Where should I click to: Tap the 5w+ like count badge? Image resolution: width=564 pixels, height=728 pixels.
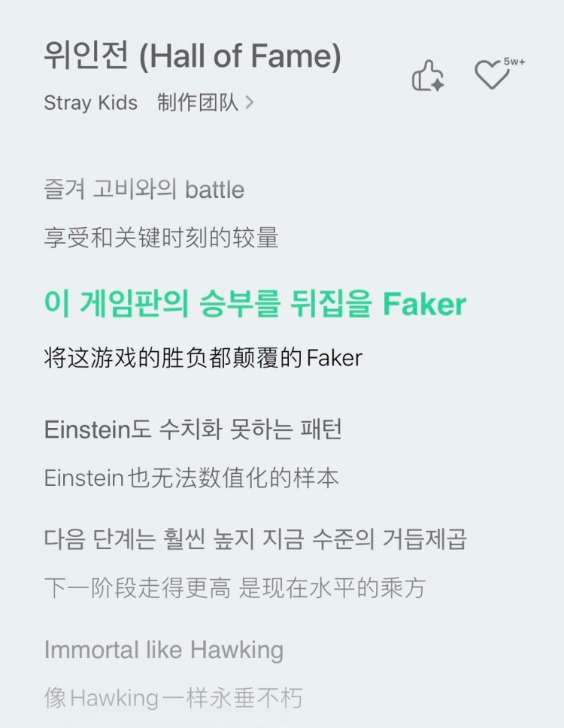[515, 62]
